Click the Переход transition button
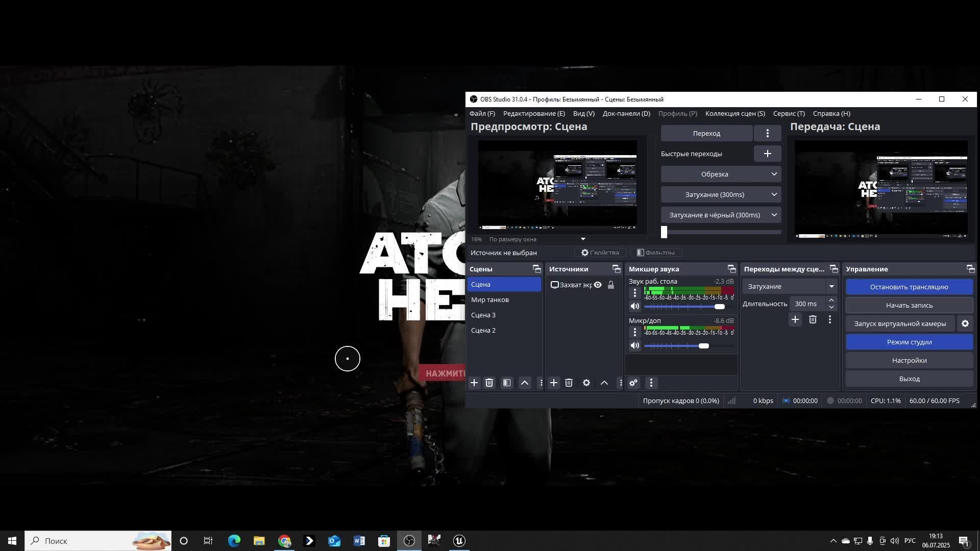 pos(706,133)
